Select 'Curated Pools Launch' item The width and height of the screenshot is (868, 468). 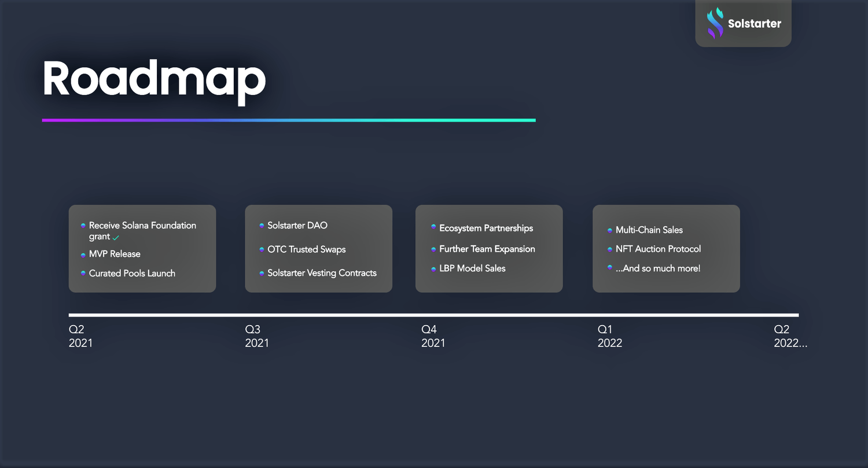[x=132, y=273]
